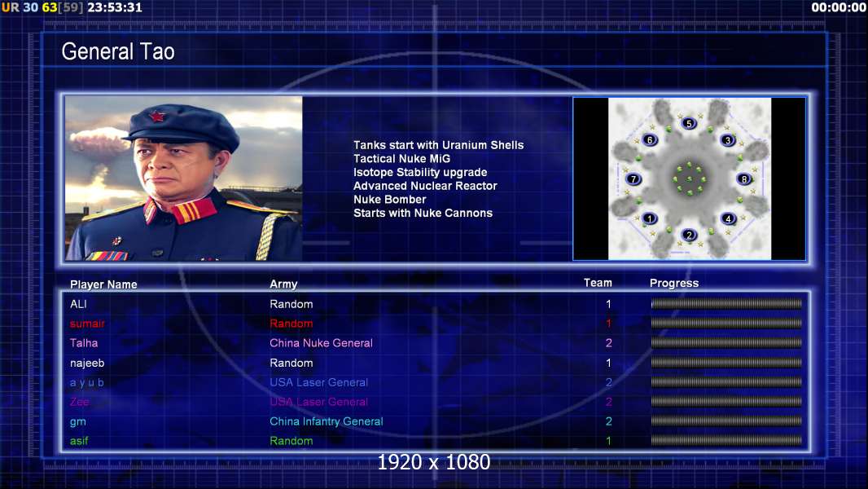Click Talha's loading progress bar
The image size is (868, 489).
pyautogui.click(x=726, y=343)
